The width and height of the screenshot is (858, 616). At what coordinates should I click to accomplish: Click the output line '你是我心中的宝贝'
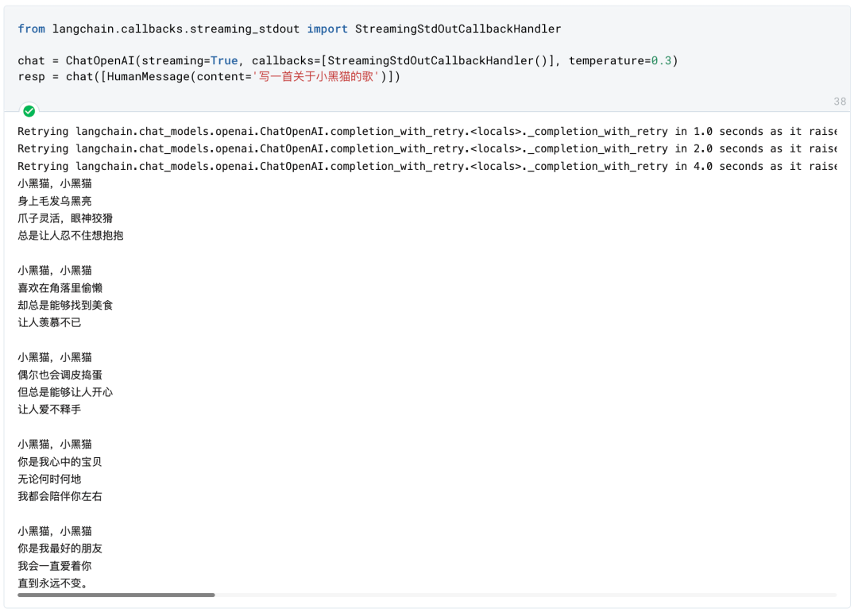pos(60,462)
